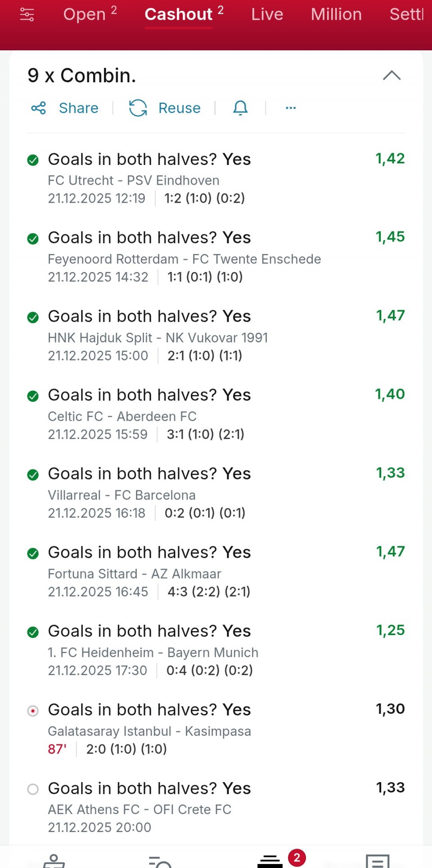Click green check for FC Utrecht match
The image size is (432, 868).
click(x=33, y=160)
